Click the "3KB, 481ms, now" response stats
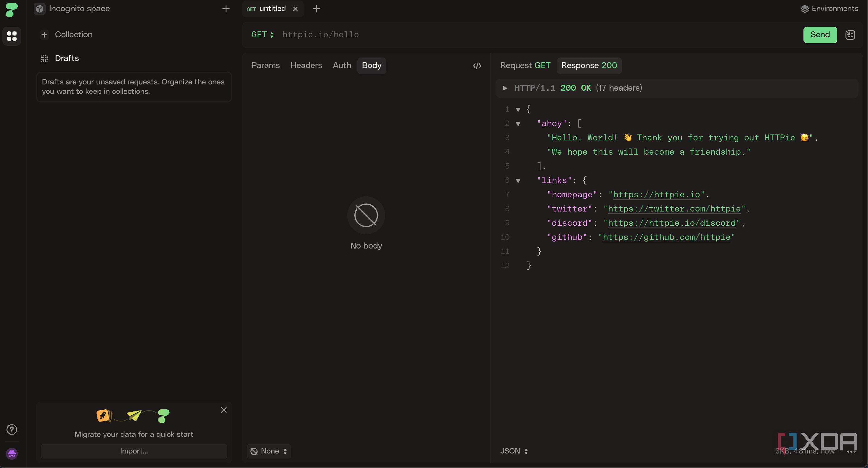 coord(805,451)
